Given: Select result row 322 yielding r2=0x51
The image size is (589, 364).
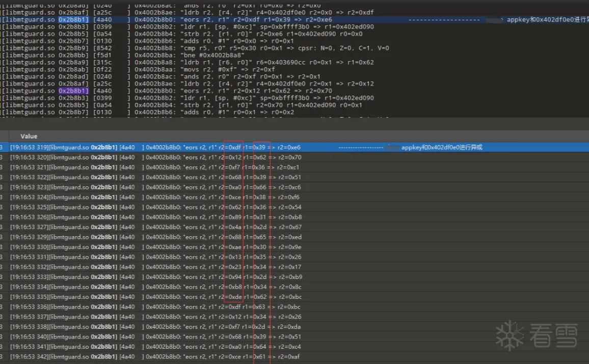Looking at the screenshot, I should click(294, 177).
